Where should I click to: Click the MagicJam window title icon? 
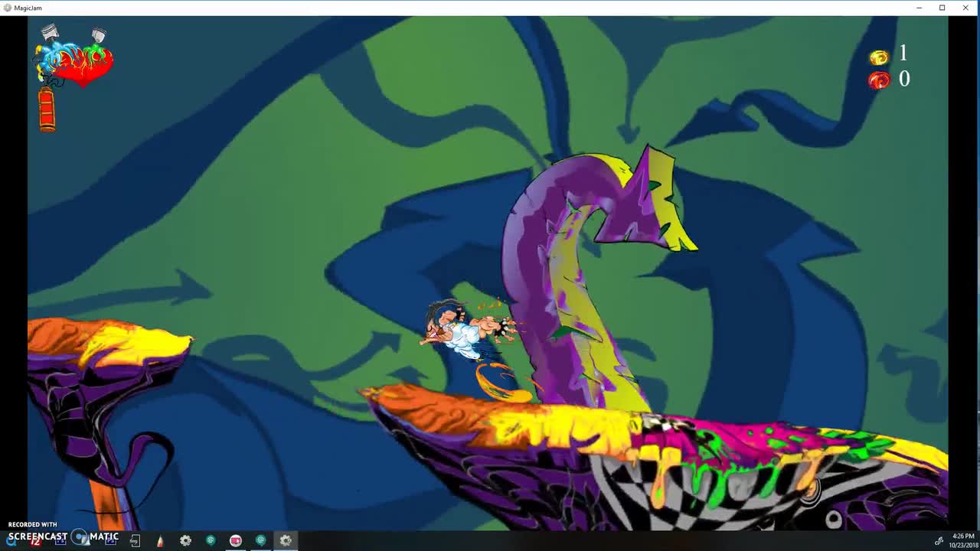click(8, 8)
